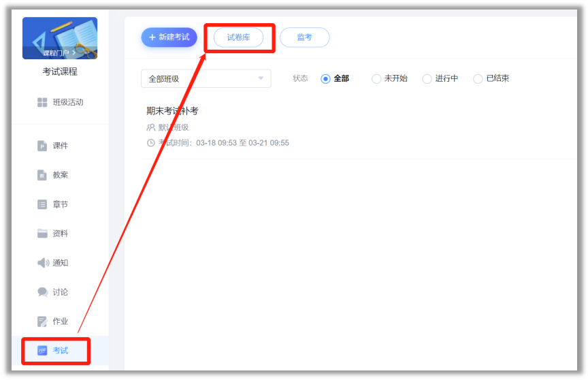
Task: Click the 课件 courseware icon
Action: click(x=42, y=146)
